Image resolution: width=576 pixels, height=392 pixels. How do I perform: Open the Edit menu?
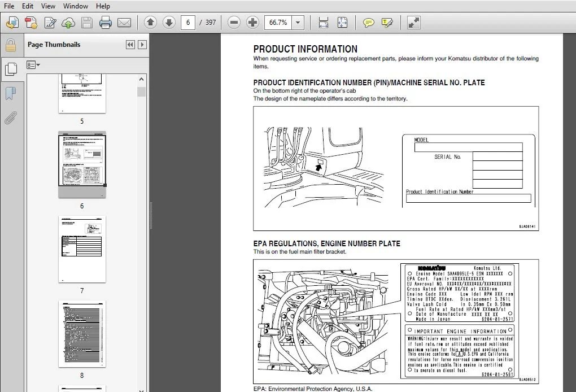click(28, 6)
